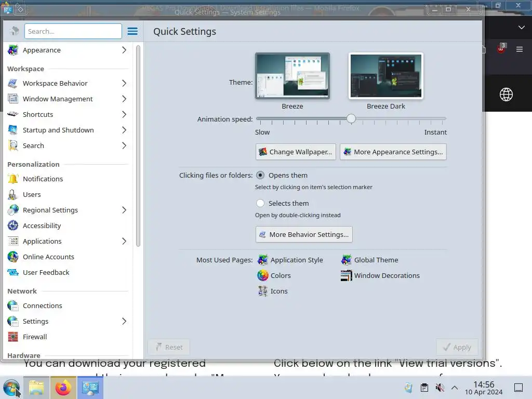The height and width of the screenshot is (399, 532).
Task: Click the sidebar vertical scrollbar
Action: 138,146
